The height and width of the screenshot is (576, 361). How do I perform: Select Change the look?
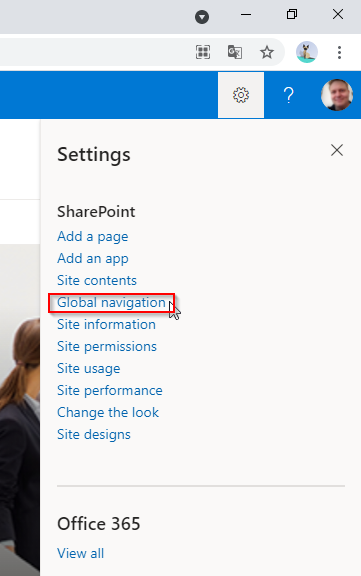tap(108, 413)
